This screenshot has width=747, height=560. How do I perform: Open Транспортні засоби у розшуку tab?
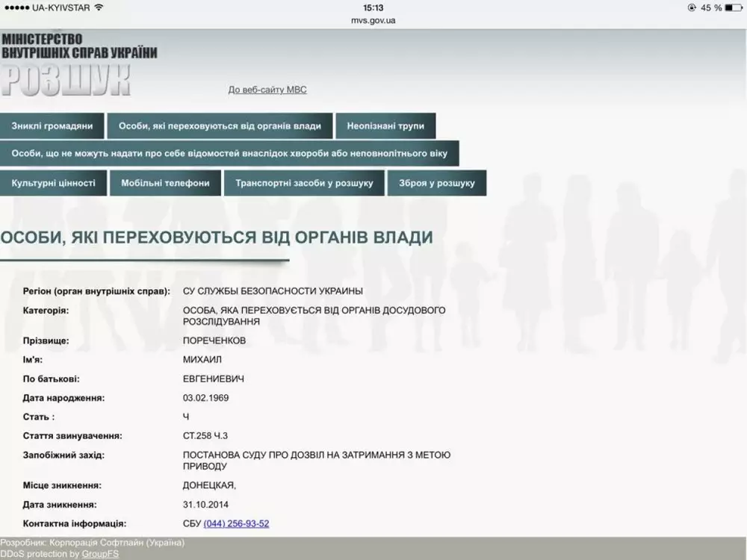304,183
